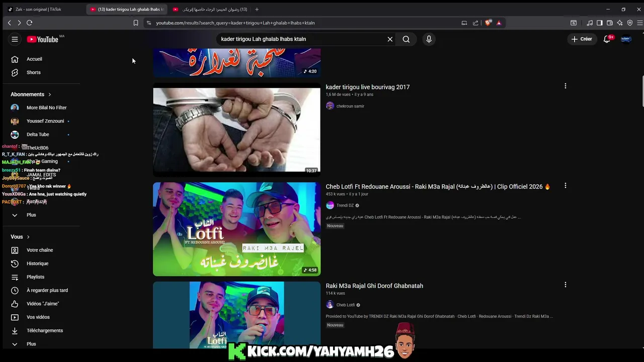Image resolution: width=644 pixels, height=362 pixels.
Task: Start voice search with microphone icon
Action: (x=429, y=39)
